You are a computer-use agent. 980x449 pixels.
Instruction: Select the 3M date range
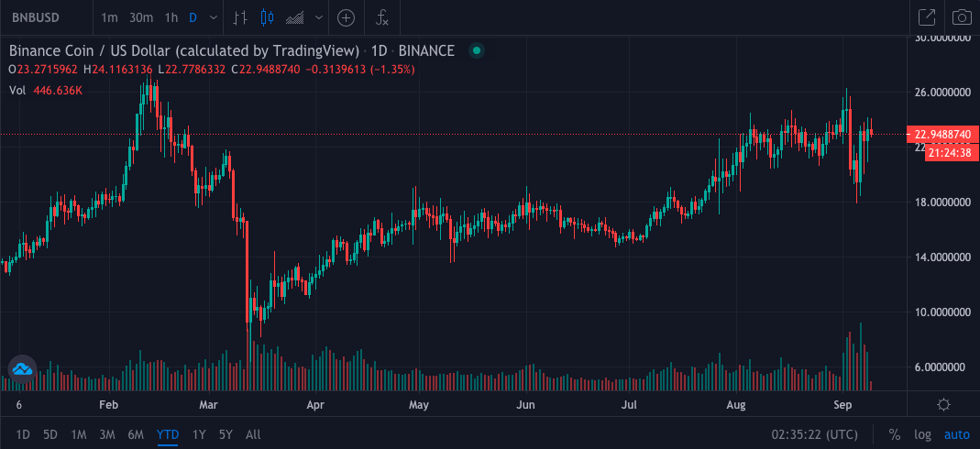click(107, 434)
